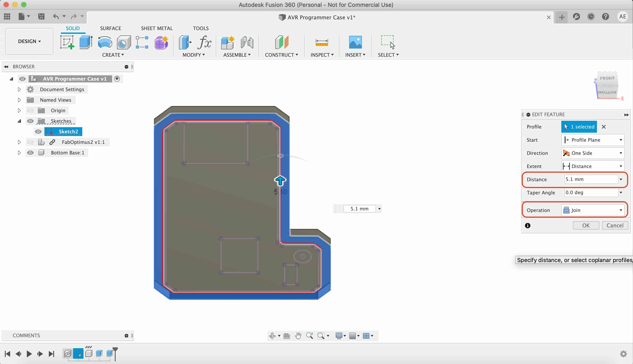Clear the Profile selection with X
The width and height of the screenshot is (633, 364).
(604, 127)
